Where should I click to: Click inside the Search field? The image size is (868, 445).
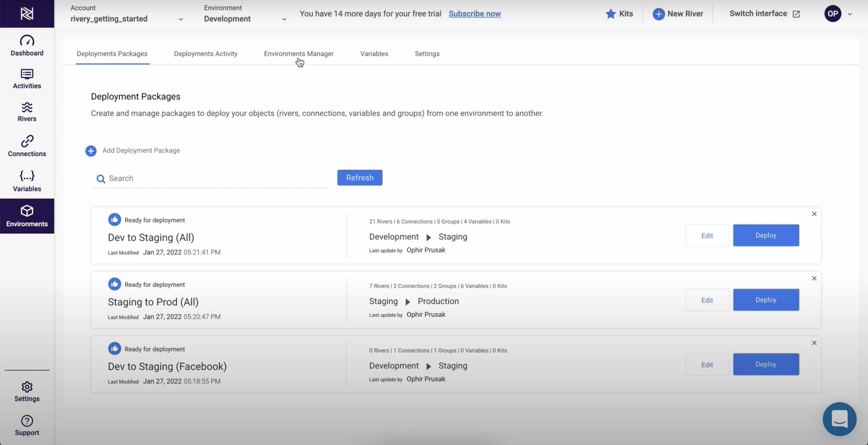coord(209,178)
